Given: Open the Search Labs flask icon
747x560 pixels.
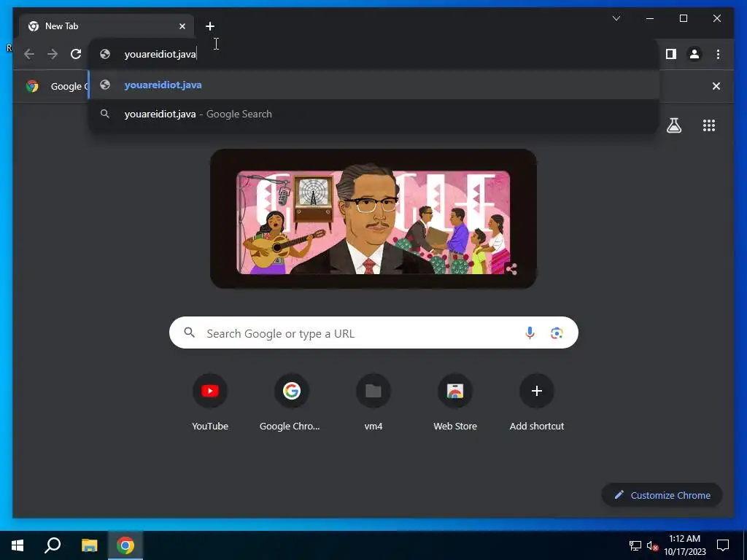Looking at the screenshot, I should [673, 125].
